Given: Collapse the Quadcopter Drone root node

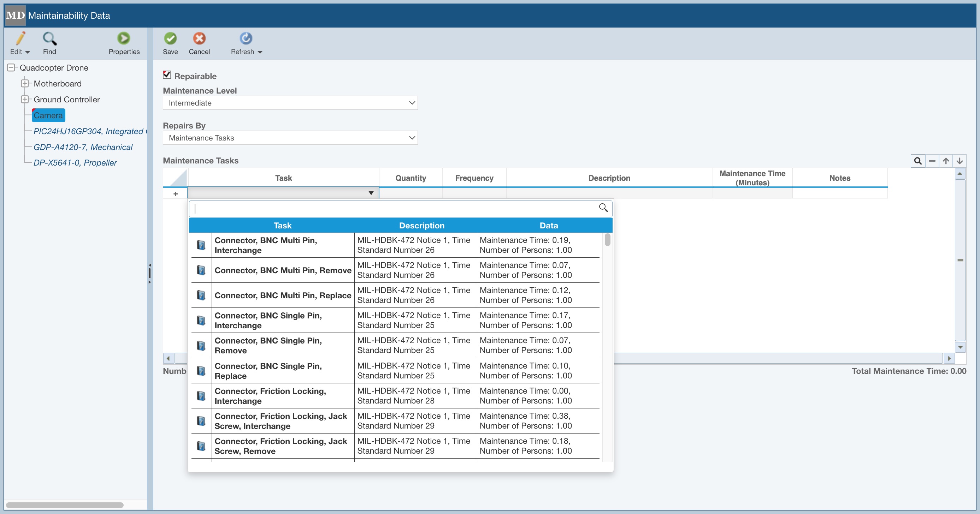Looking at the screenshot, I should pos(11,68).
